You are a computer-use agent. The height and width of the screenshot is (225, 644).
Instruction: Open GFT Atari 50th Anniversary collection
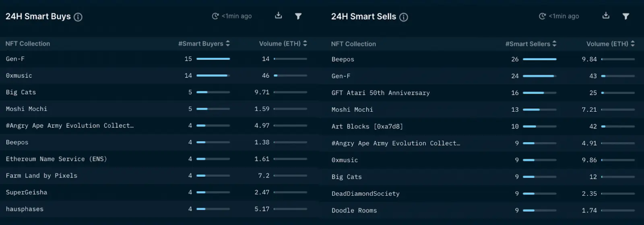(381, 93)
